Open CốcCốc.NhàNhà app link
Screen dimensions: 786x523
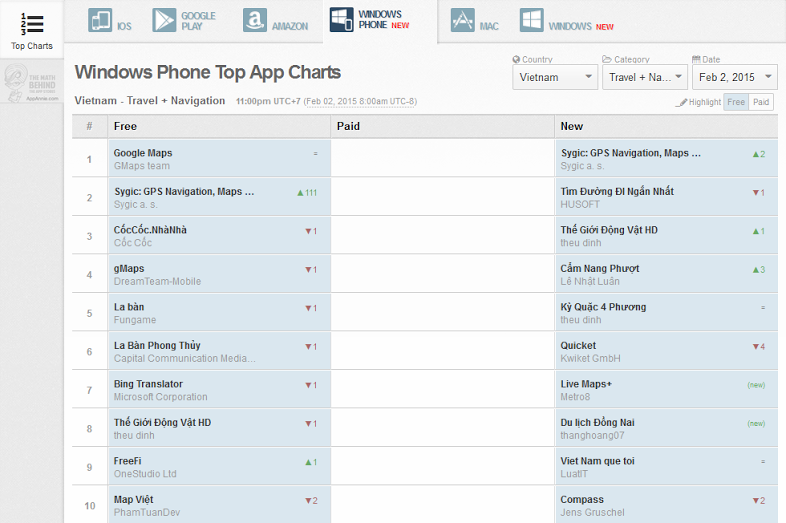pyautogui.click(x=150, y=230)
